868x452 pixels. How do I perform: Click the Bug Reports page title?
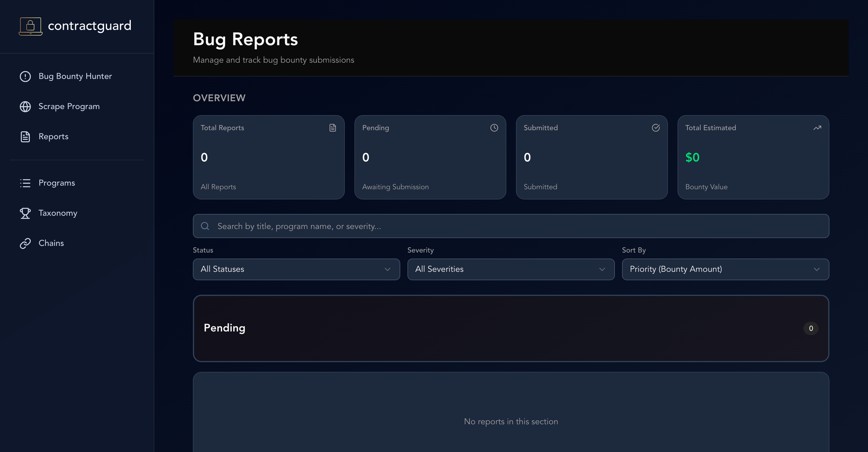click(245, 39)
